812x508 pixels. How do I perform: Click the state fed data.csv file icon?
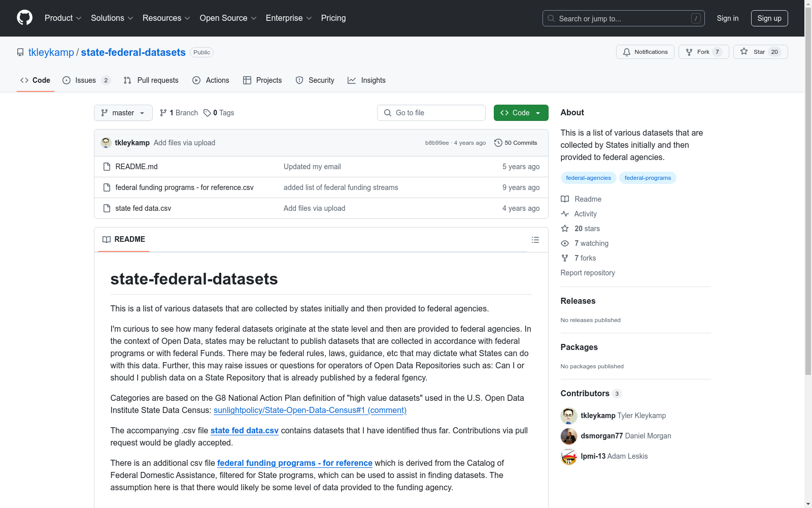pyautogui.click(x=107, y=208)
